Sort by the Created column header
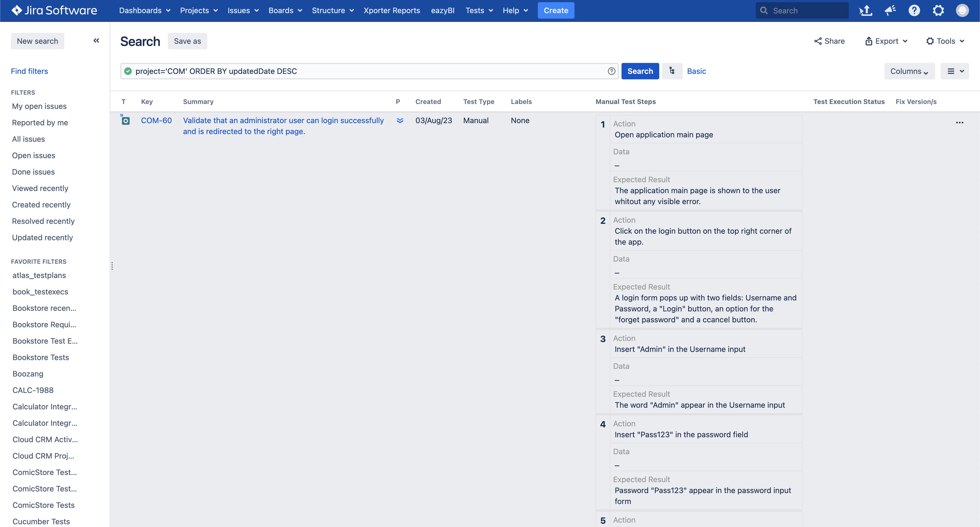The height and width of the screenshot is (527, 980). click(428, 102)
